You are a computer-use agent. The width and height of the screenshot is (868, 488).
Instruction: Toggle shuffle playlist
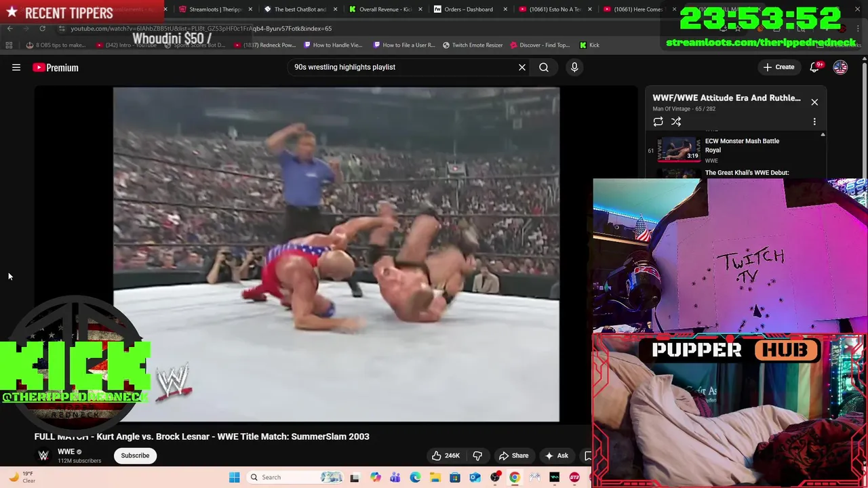click(676, 121)
